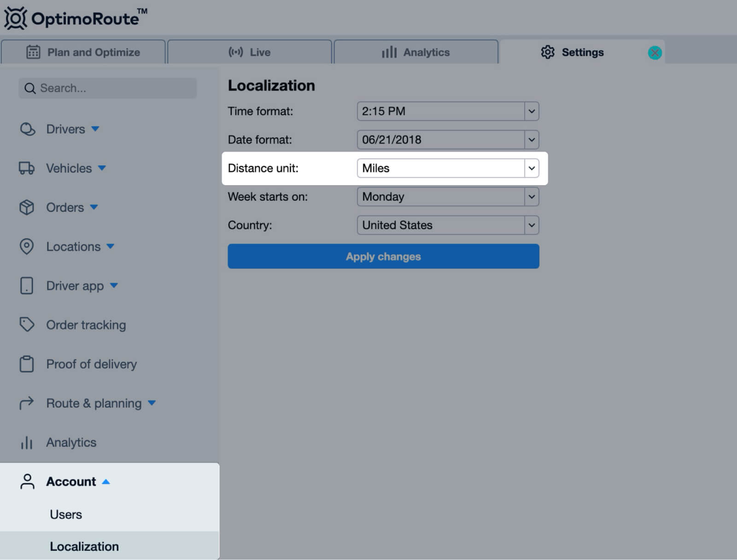Open the Live tab

pos(250,52)
